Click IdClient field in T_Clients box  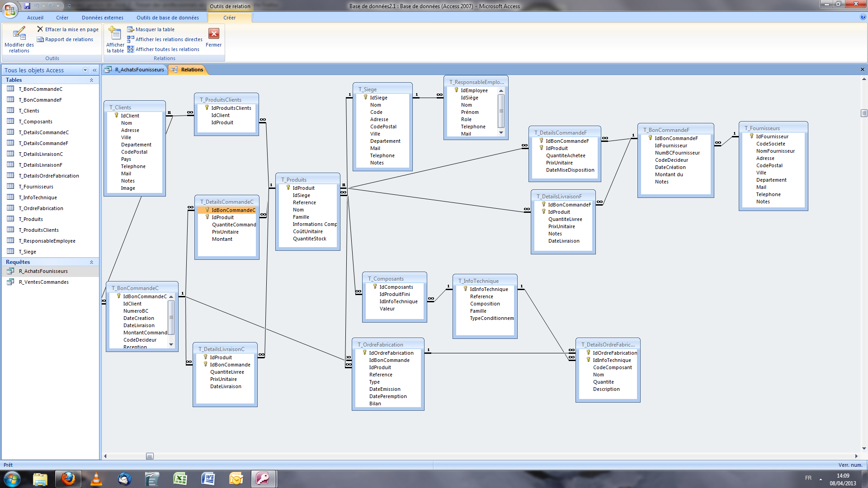(x=130, y=116)
